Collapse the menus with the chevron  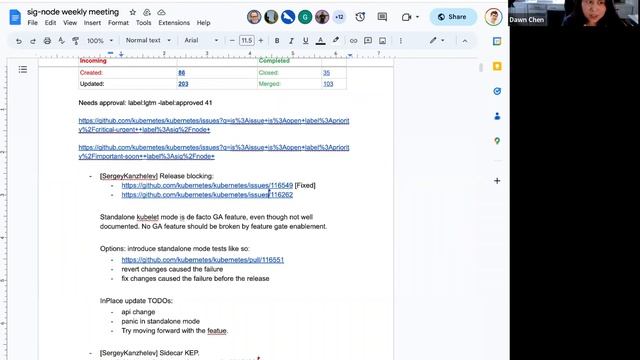click(465, 41)
